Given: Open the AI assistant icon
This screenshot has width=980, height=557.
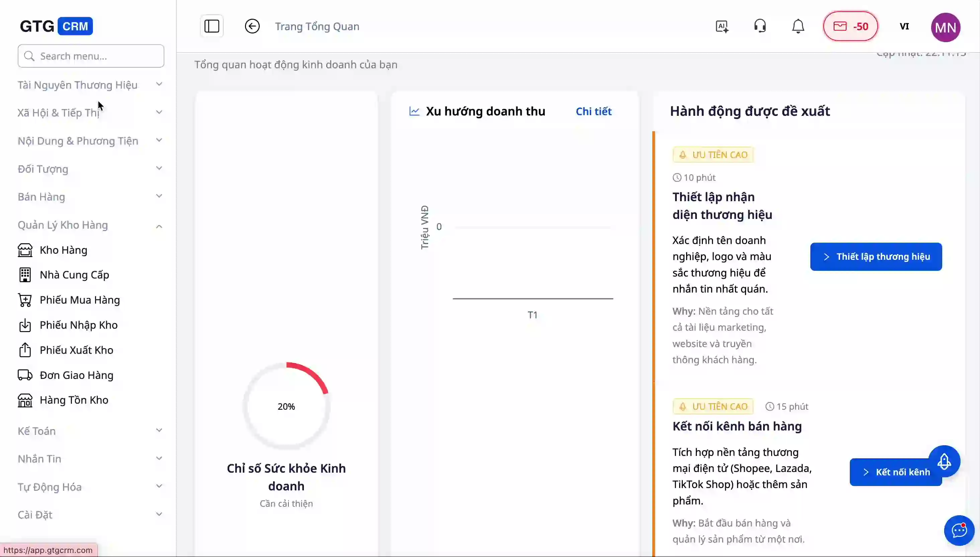Looking at the screenshot, I should (x=722, y=26).
